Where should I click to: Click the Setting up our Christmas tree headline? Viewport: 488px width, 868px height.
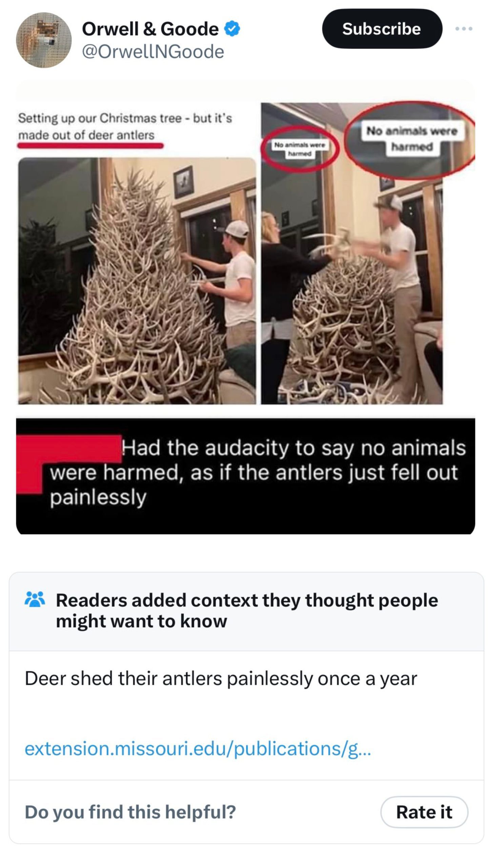pos(125,126)
